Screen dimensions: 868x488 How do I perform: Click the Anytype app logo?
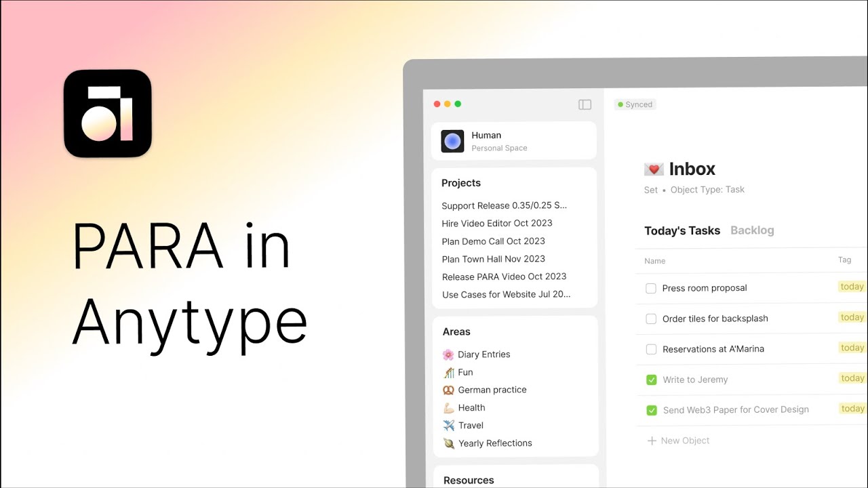click(x=108, y=113)
